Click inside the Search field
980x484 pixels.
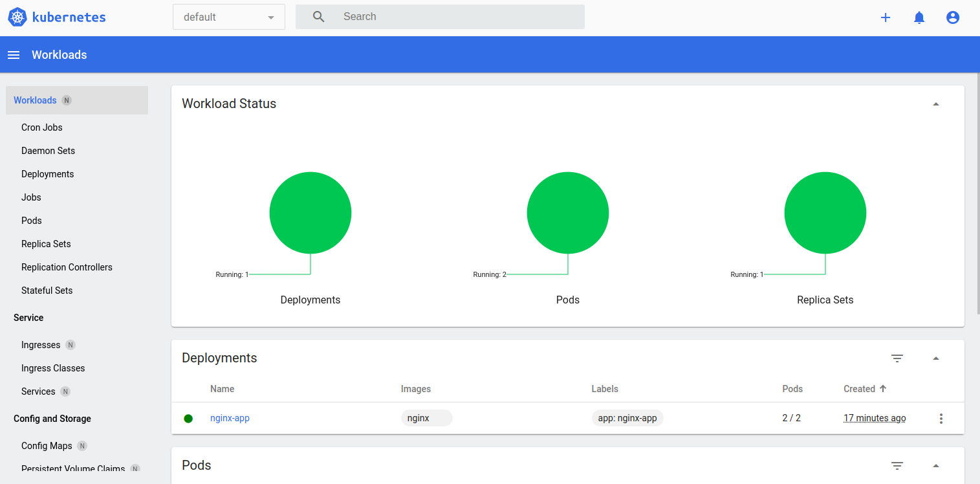click(453, 17)
